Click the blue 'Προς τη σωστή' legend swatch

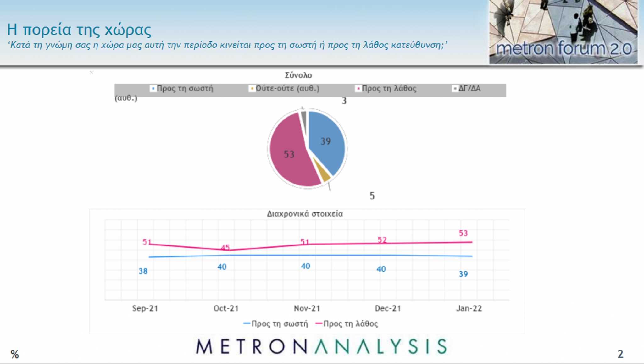click(x=153, y=89)
